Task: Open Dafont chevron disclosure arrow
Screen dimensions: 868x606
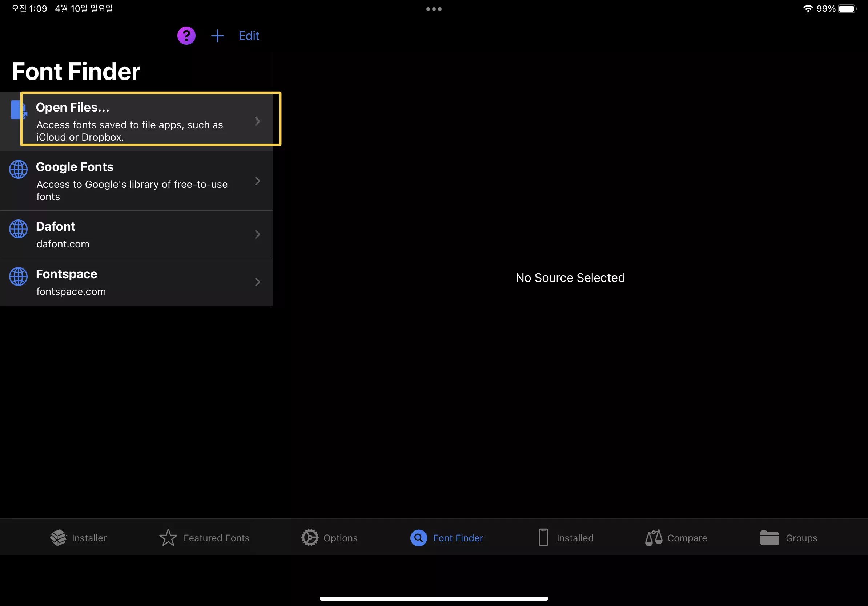Action: coord(257,234)
